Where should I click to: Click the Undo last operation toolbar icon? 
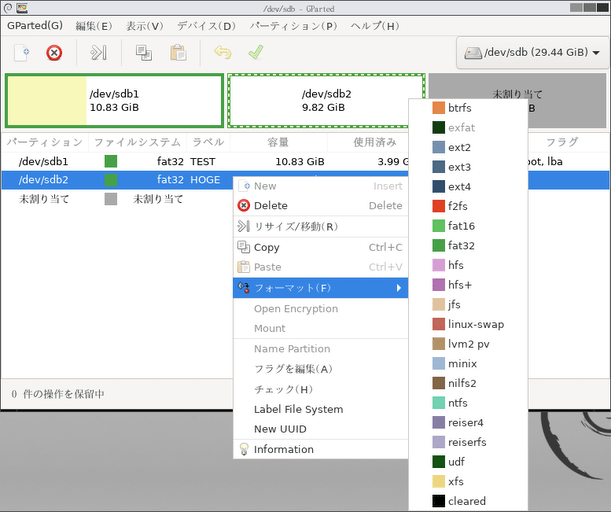pyautogui.click(x=223, y=53)
